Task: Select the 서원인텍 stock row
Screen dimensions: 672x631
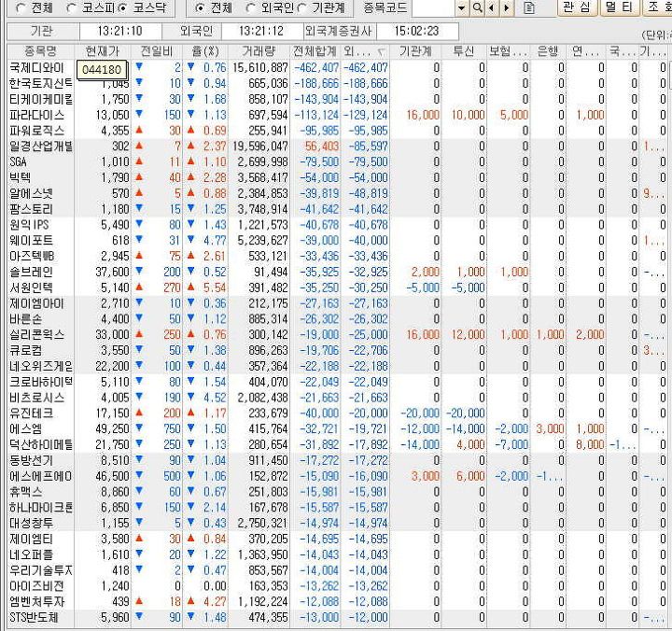Action: (x=336, y=287)
